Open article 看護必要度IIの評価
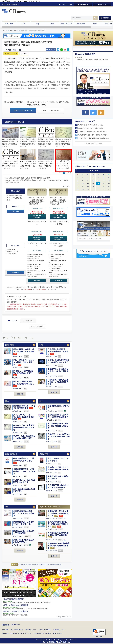113x644 pixels. coord(24,351)
